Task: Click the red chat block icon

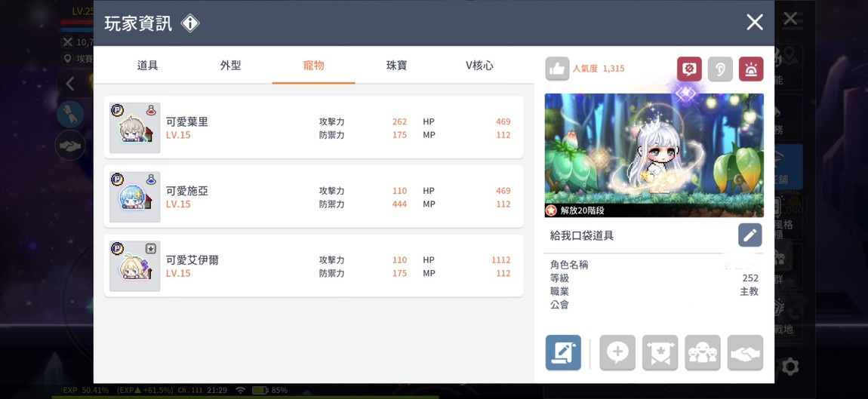Action: tap(689, 69)
